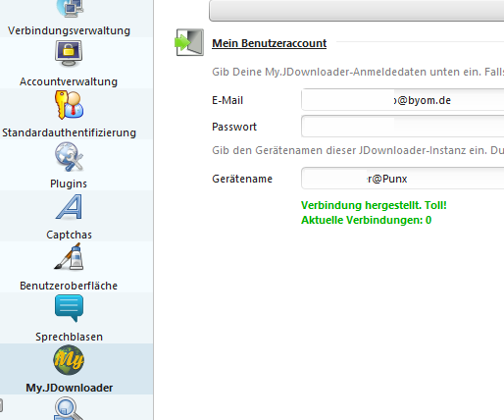Click the Passwort field label
The image size is (504, 420).
pyautogui.click(x=234, y=127)
